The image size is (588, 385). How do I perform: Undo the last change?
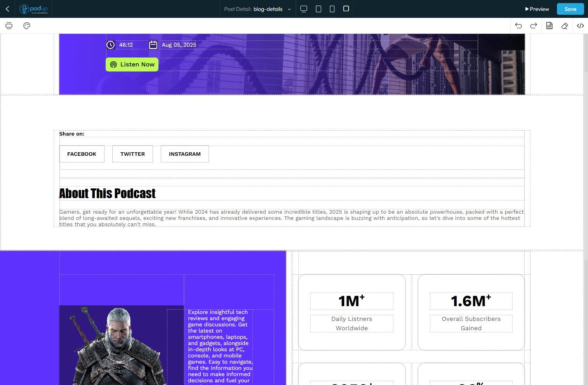point(518,26)
